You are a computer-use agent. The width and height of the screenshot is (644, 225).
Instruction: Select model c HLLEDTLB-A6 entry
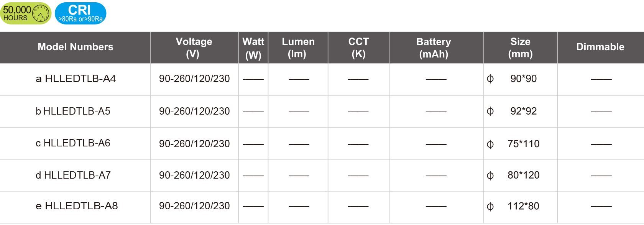pyautogui.click(x=73, y=143)
